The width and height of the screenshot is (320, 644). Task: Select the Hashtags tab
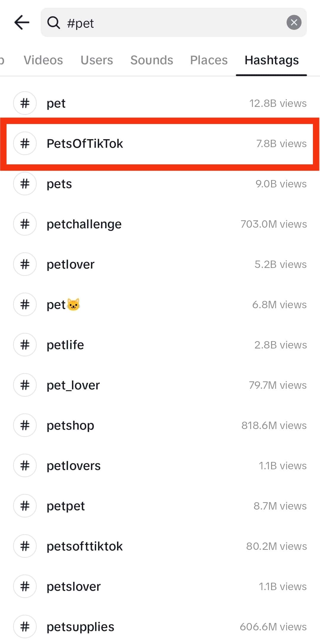[271, 60]
